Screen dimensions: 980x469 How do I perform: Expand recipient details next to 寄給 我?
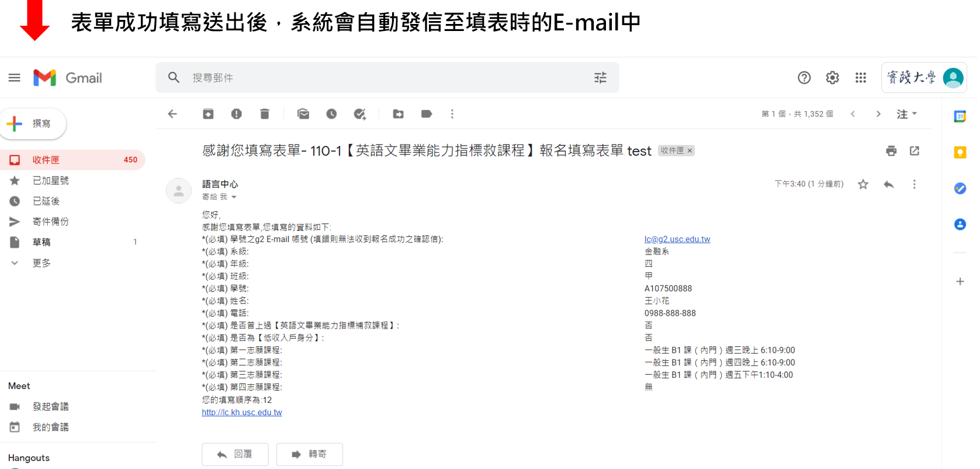pyautogui.click(x=234, y=197)
